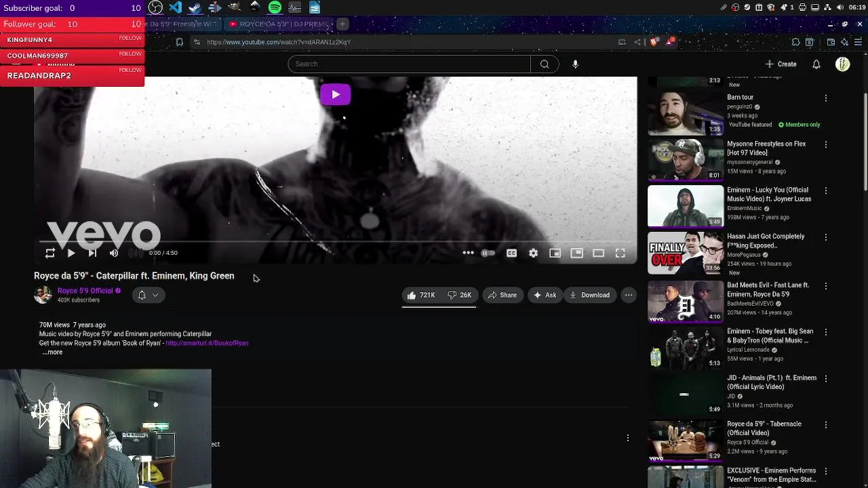Open Eminem Tobey feat. Big Sean title
This screenshot has width=868, height=488.
click(x=770, y=335)
